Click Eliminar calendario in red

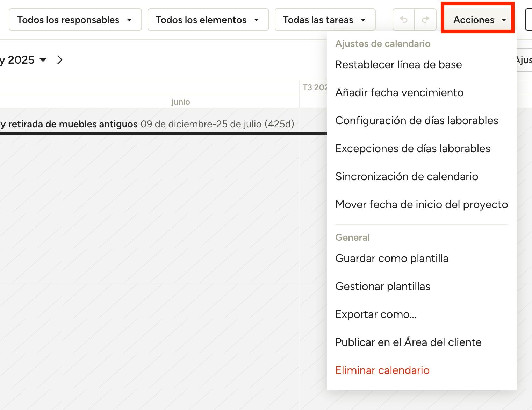(x=382, y=370)
